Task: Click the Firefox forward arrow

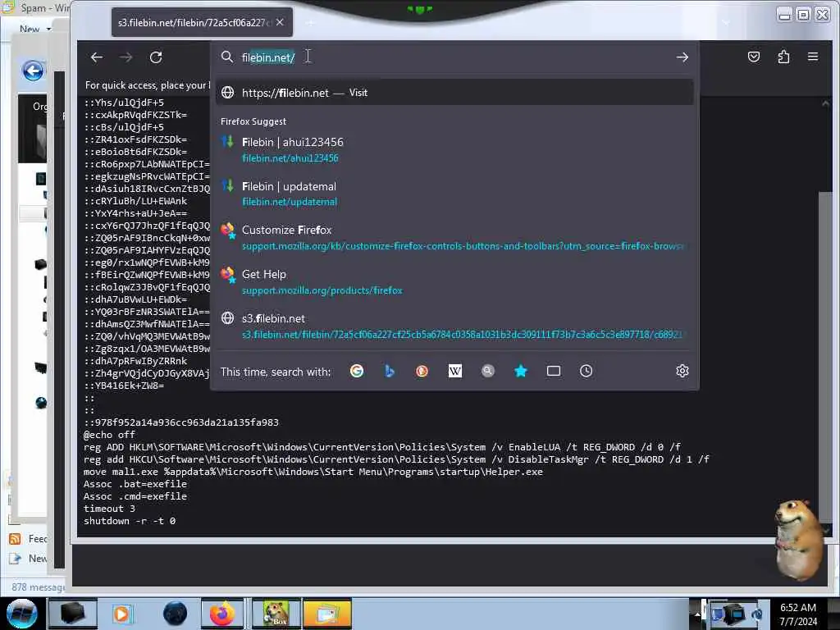Action: click(x=126, y=57)
